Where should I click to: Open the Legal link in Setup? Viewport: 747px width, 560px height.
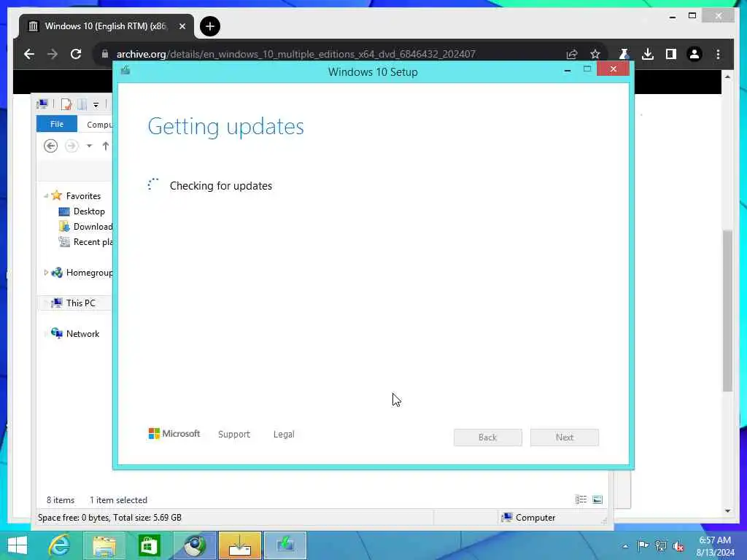click(284, 435)
